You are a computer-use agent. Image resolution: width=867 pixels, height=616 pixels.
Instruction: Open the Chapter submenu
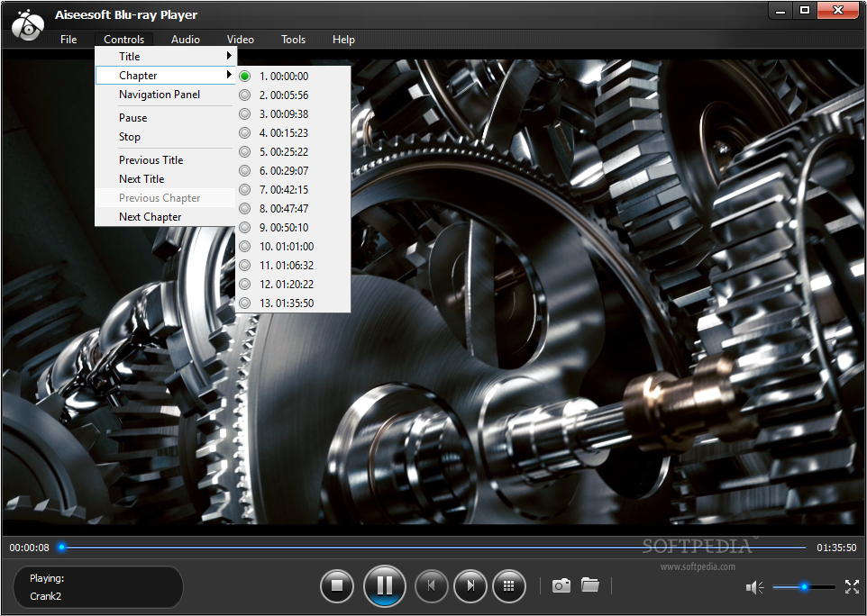pyautogui.click(x=139, y=75)
